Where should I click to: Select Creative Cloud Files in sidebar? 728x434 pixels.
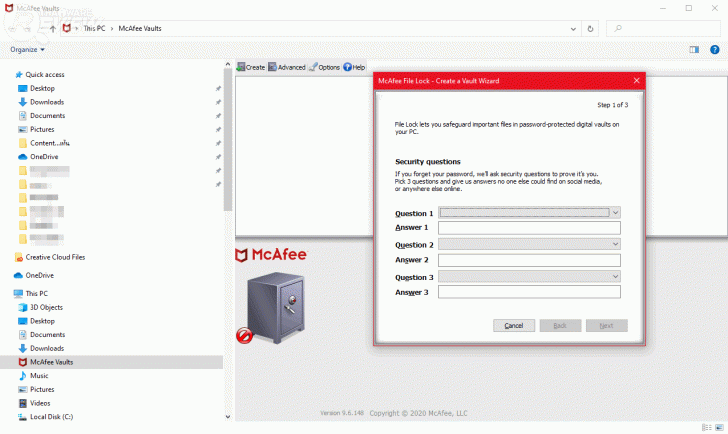55,257
